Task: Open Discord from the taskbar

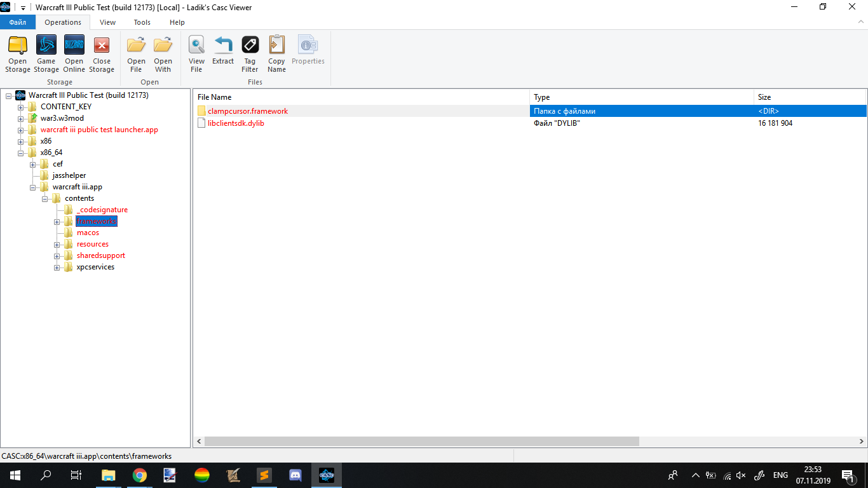Action: pos(295,475)
